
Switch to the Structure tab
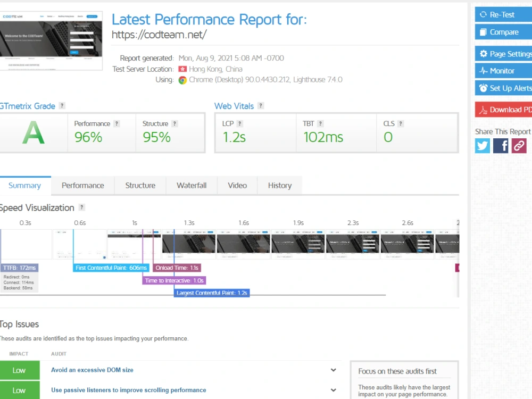(140, 186)
